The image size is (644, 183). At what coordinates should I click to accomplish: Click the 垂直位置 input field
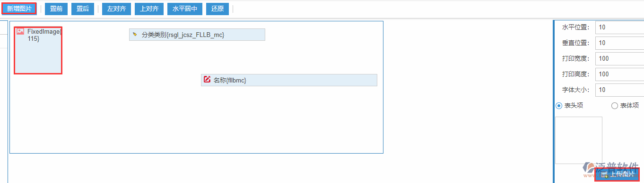[619, 43]
